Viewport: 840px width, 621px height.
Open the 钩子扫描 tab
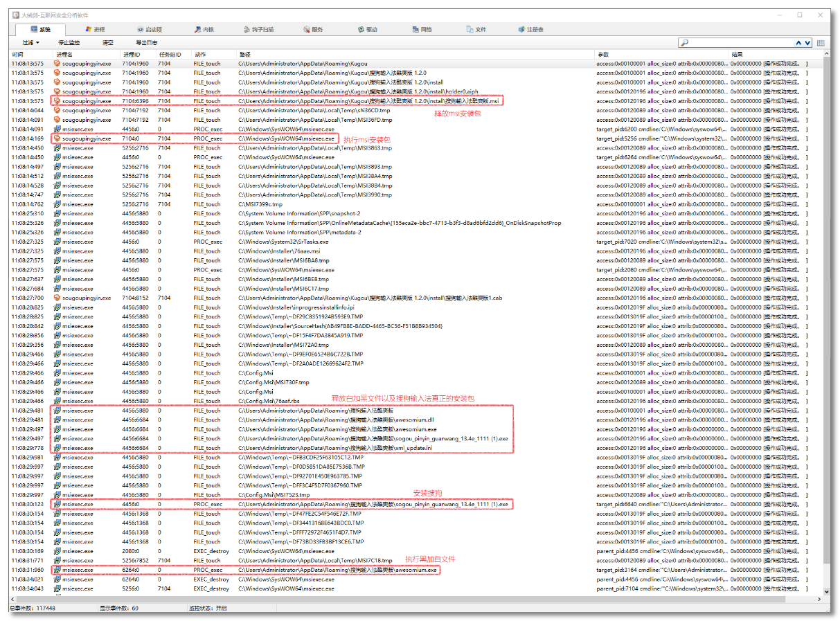coord(258,30)
